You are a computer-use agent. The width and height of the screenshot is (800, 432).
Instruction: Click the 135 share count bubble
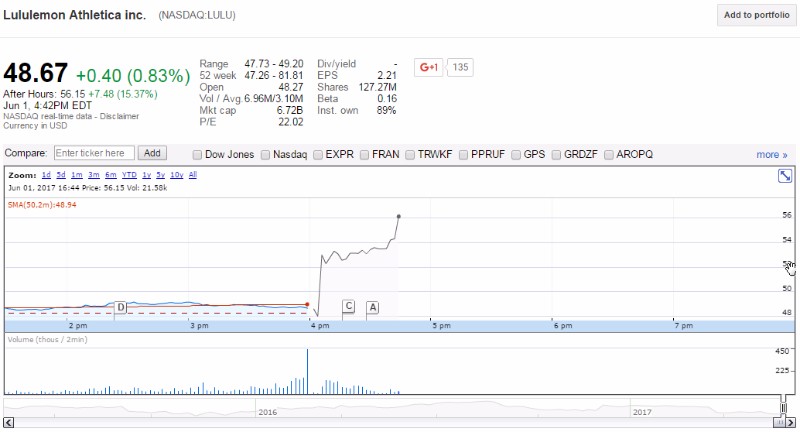tap(460, 67)
